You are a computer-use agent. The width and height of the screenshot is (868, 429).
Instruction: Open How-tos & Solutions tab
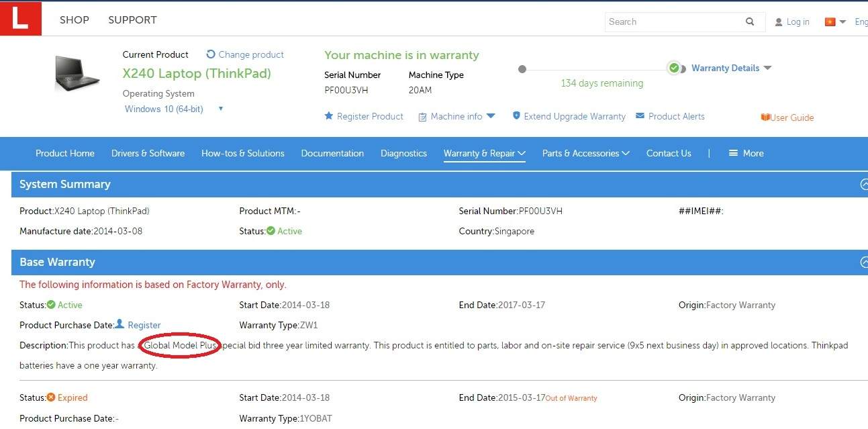coord(243,153)
